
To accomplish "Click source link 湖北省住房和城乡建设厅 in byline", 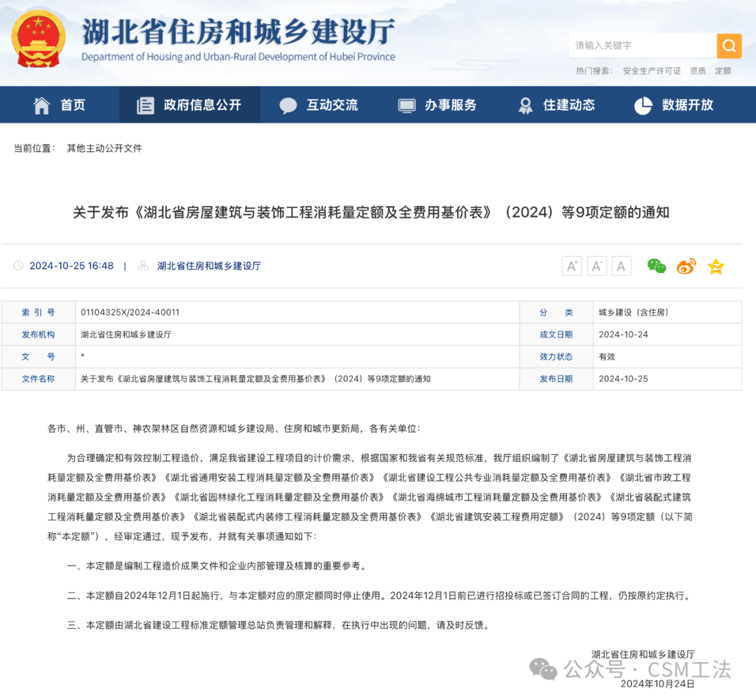I will (x=209, y=266).
